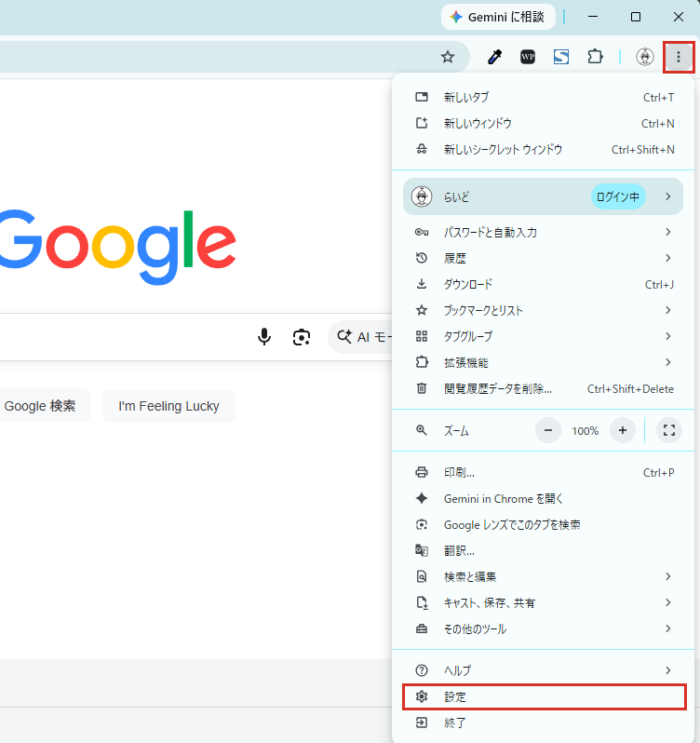Click the trash icon beside 閲覧履歴データを削除
700x743 pixels.
422,388
